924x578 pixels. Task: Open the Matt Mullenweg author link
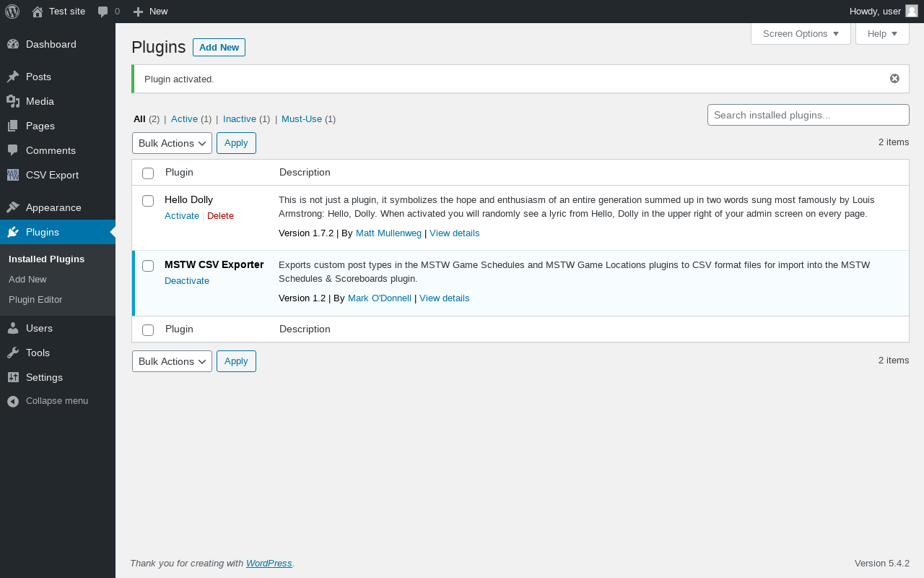tap(388, 233)
